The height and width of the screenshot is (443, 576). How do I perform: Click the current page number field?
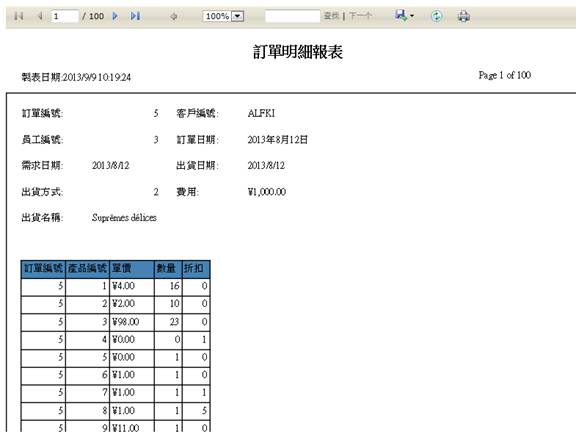coord(65,16)
